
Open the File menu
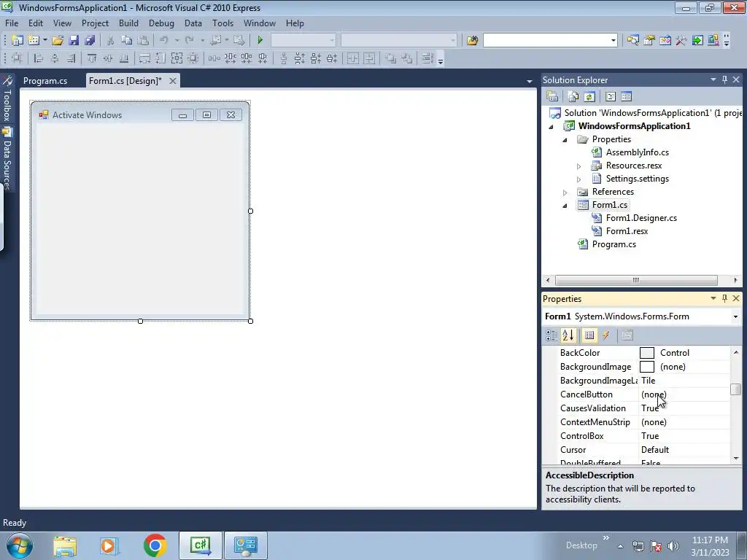tap(12, 23)
